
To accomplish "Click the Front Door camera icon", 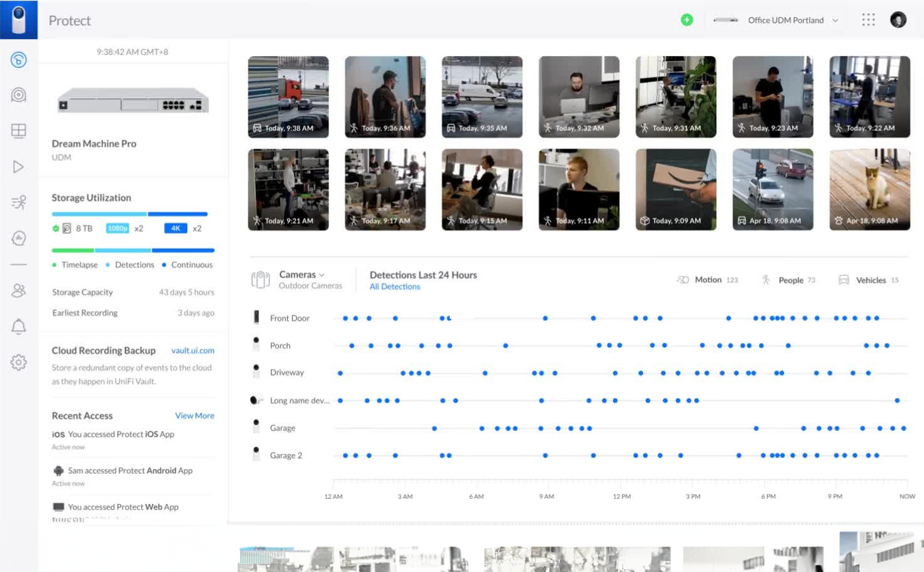I will pos(256,317).
